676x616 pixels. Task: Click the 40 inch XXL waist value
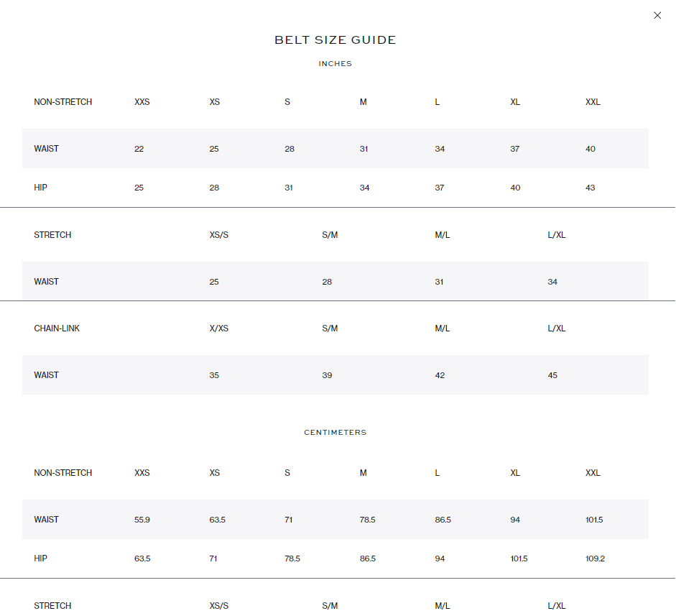click(591, 149)
